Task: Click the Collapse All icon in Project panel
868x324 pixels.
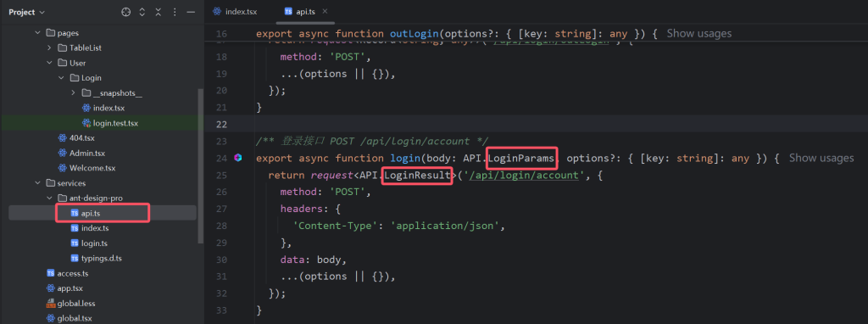Action: pos(159,12)
